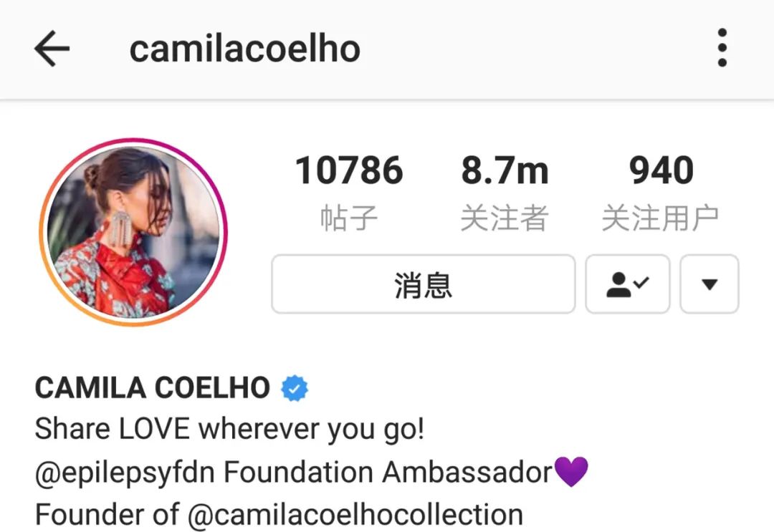Tap the back arrow icon
The image size is (774, 532).
tap(52, 48)
